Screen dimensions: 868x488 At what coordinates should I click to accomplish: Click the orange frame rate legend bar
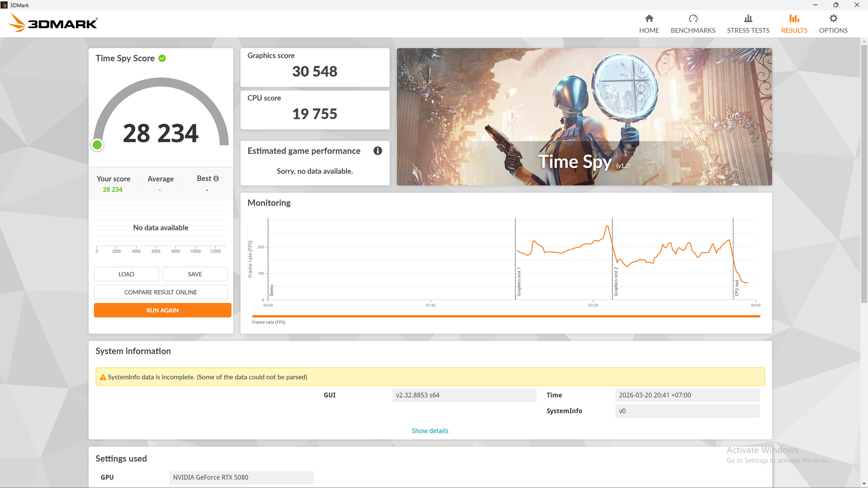[506, 316]
